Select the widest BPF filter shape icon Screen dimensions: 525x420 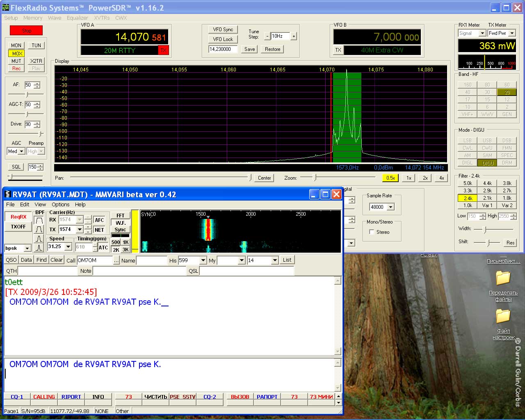(39, 220)
